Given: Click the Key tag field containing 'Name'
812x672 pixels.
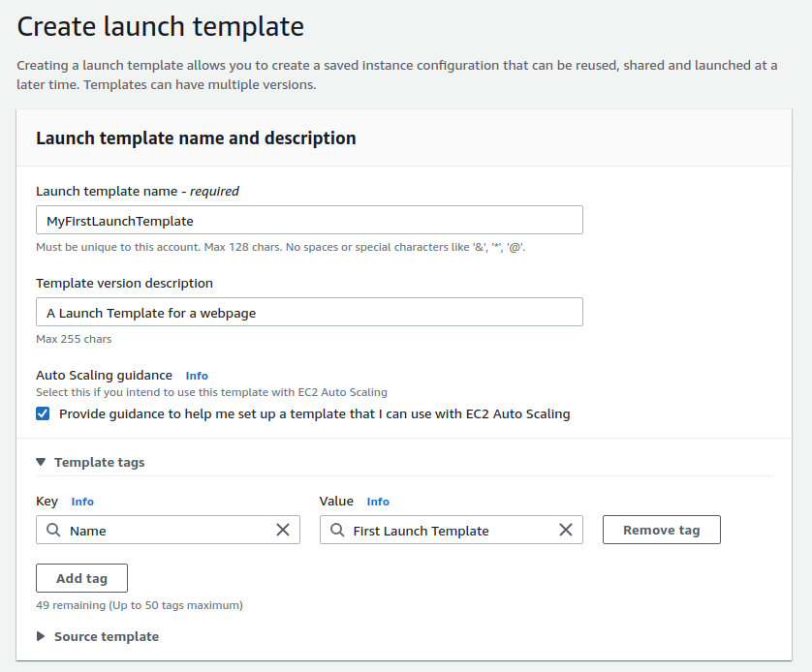Looking at the screenshot, I should [x=165, y=531].
